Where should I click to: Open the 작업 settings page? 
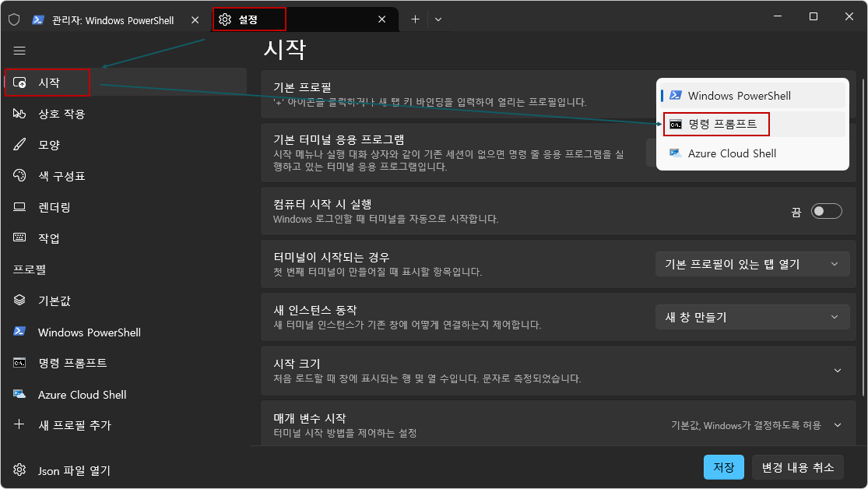pos(125,238)
